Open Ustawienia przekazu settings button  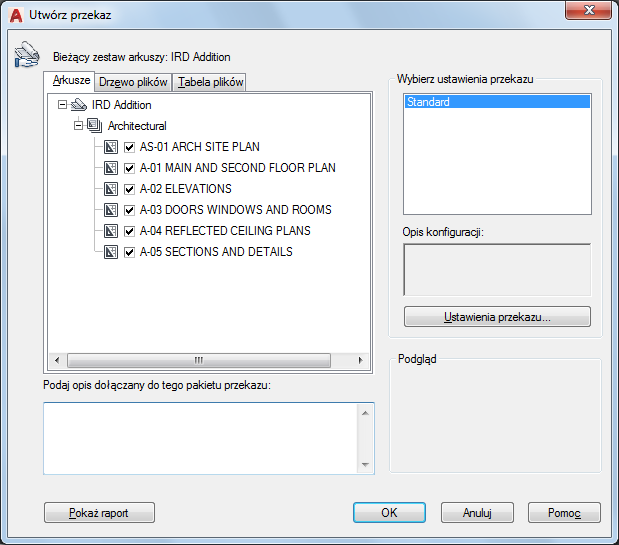point(497,317)
